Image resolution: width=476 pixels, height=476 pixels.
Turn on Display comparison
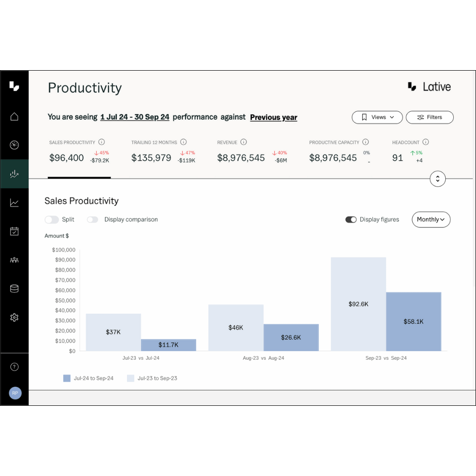tap(93, 219)
